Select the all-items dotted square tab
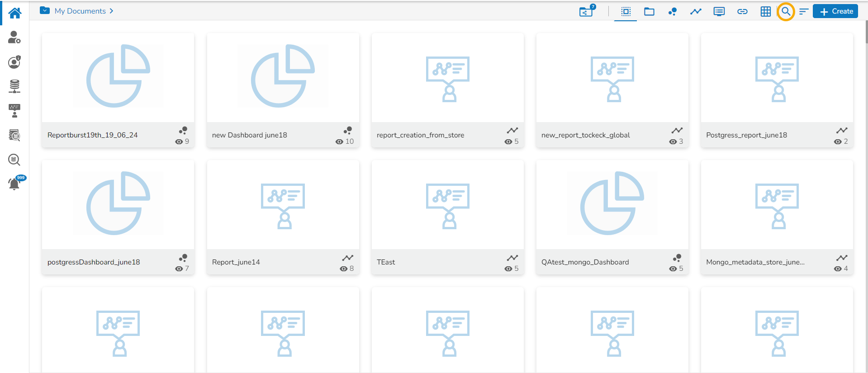 [x=626, y=11]
